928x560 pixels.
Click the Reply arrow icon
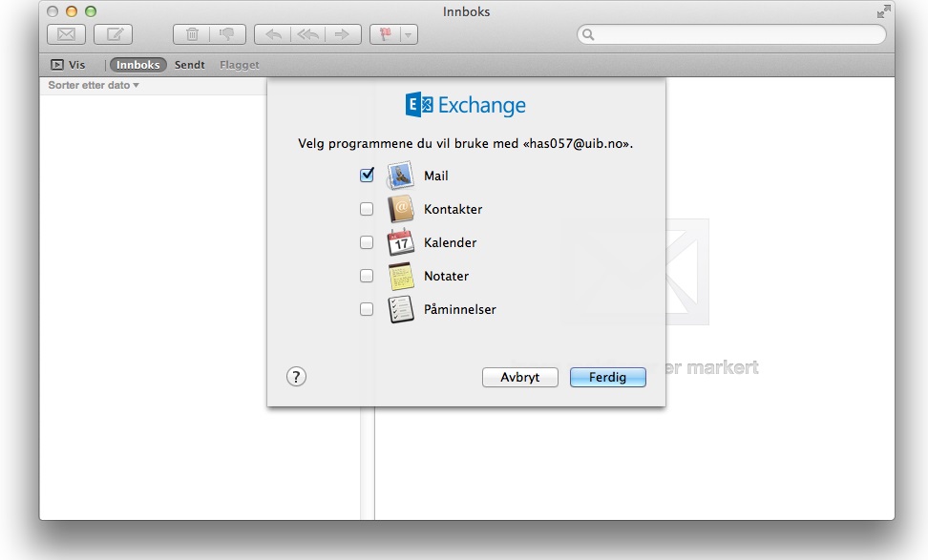pos(273,34)
